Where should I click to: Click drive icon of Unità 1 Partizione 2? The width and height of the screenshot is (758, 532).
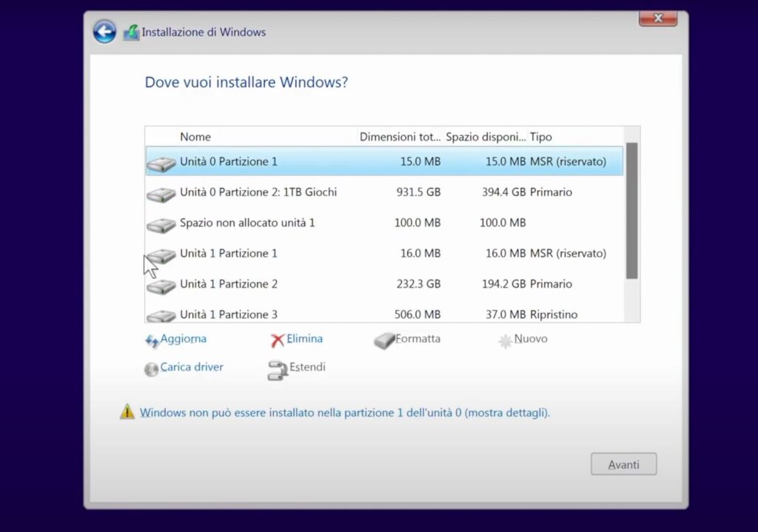click(161, 286)
